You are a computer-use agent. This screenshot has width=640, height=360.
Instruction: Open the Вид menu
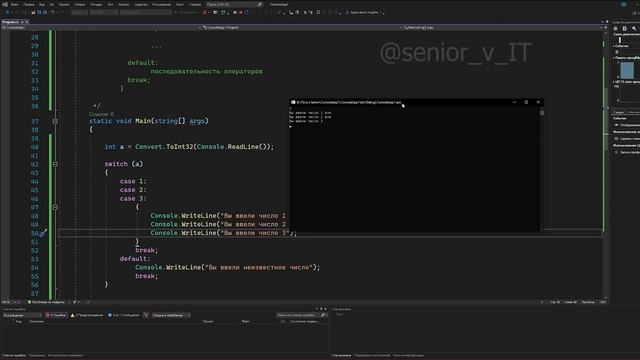[42, 4]
